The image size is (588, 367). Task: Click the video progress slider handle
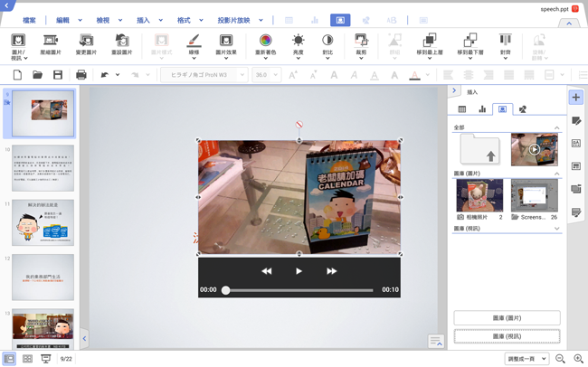[226, 290]
